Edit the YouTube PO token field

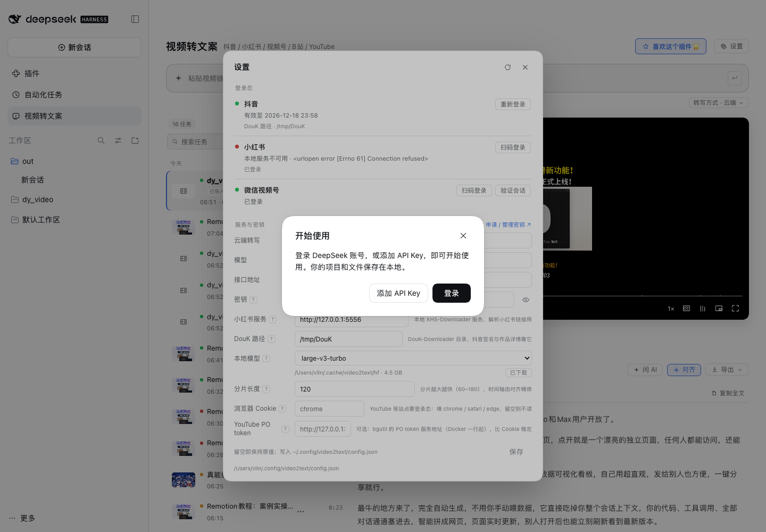pos(323,429)
